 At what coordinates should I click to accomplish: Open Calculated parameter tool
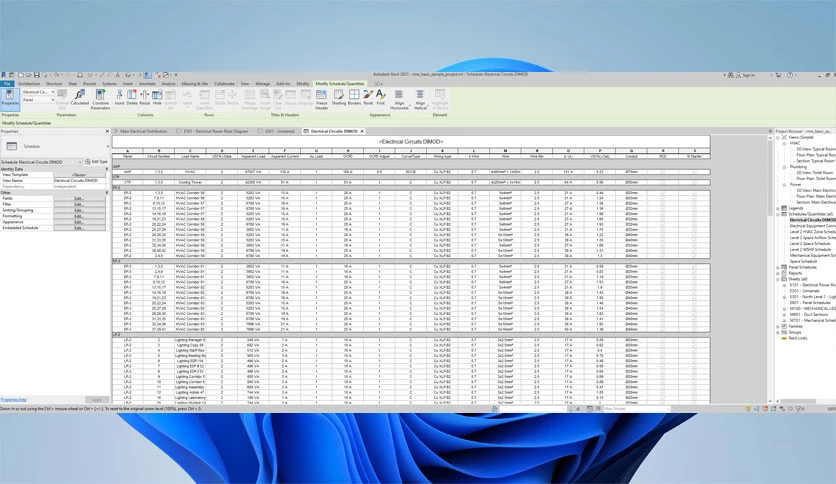click(x=79, y=98)
